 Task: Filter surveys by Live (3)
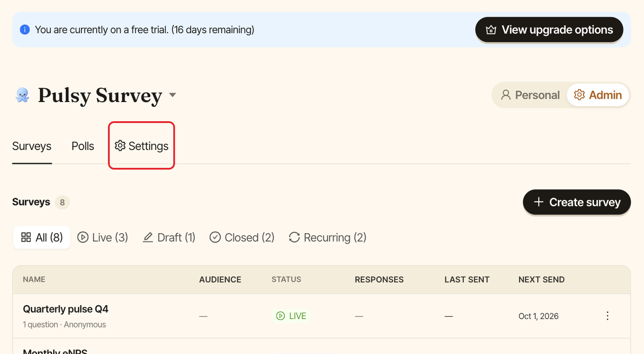click(103, 237)
